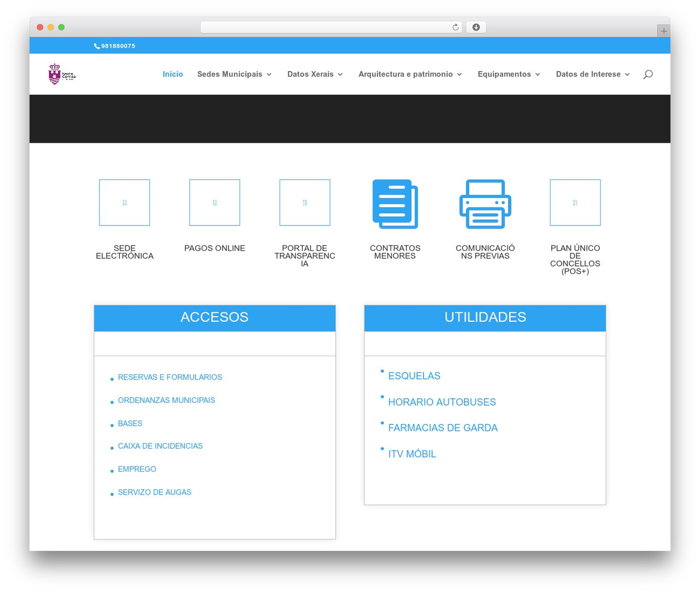The image size is (700, 593).
Task: Expand the Sedes Municipais dropdown chevron
Action: click(x=269, y=74)
